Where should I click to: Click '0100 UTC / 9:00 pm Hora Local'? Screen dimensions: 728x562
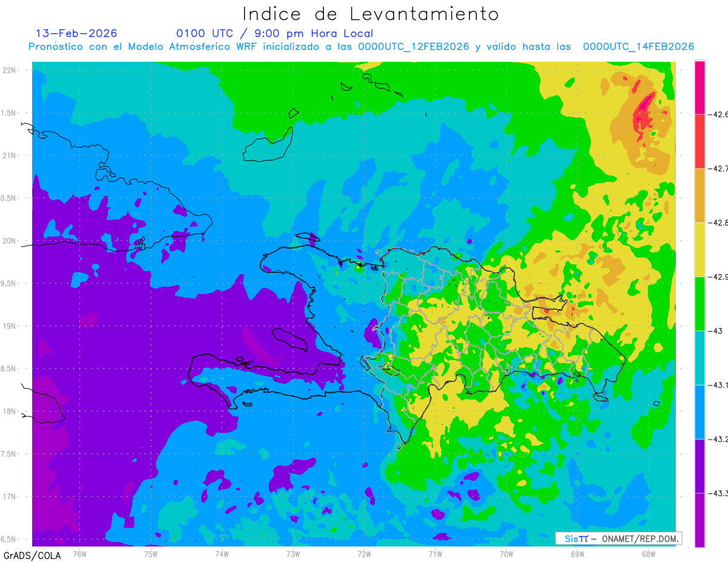(274, 33)
